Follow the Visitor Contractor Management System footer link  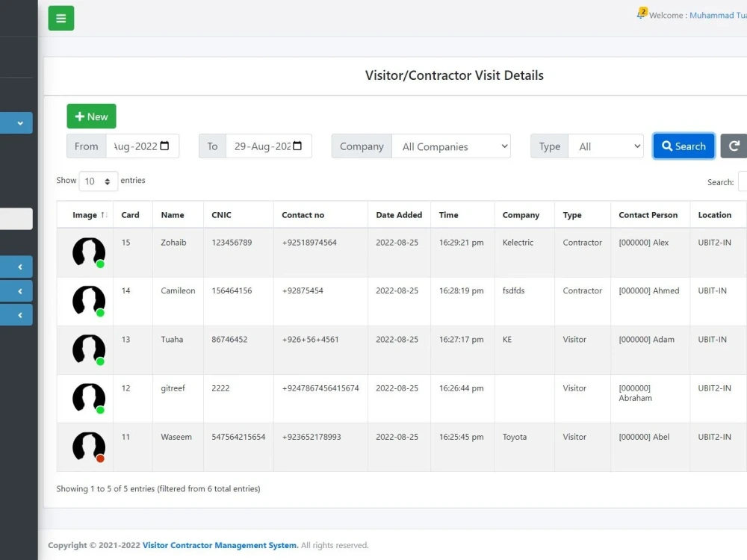(219, 545)
